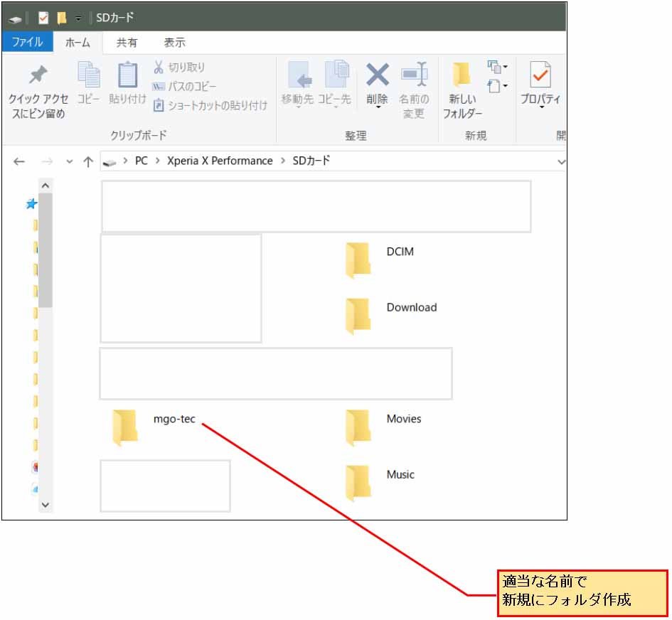Image resolution: width=672 pixels, height=620 pixels.
Task: Expand the breadcrumb chevron before PC
Action: tap(125, 161)
